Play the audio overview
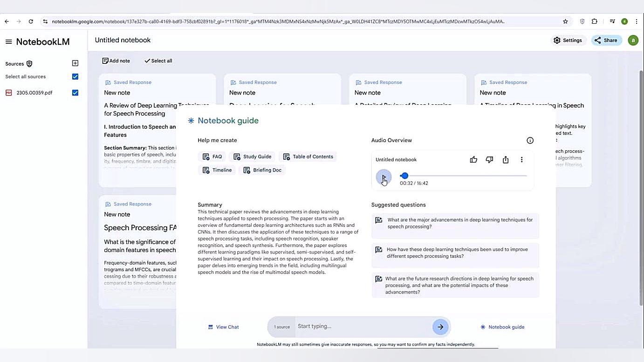 [384, 177]
